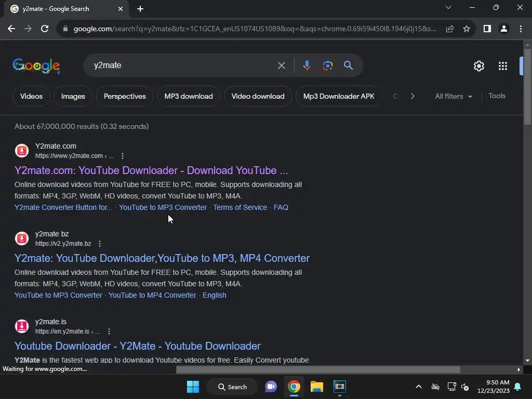Click the horizontal scrollbar thumb
Viewport: 532px width, 399px height.
(x=318, y=369)
